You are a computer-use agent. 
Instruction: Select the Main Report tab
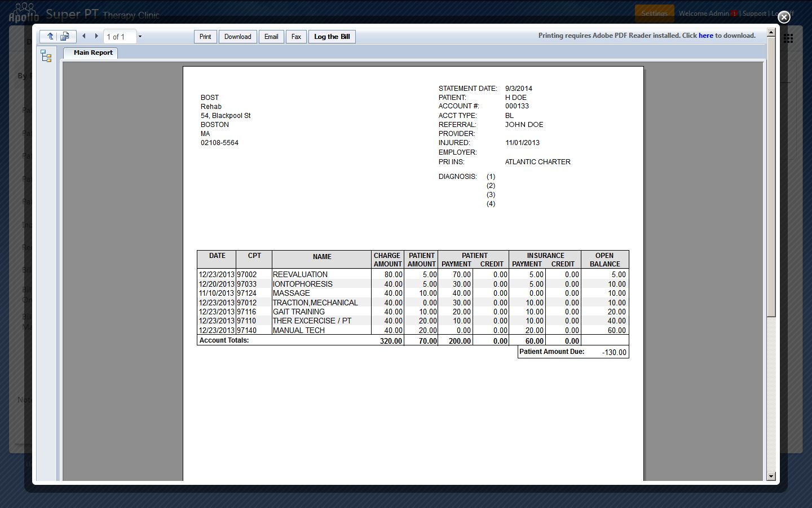[93, 52]
